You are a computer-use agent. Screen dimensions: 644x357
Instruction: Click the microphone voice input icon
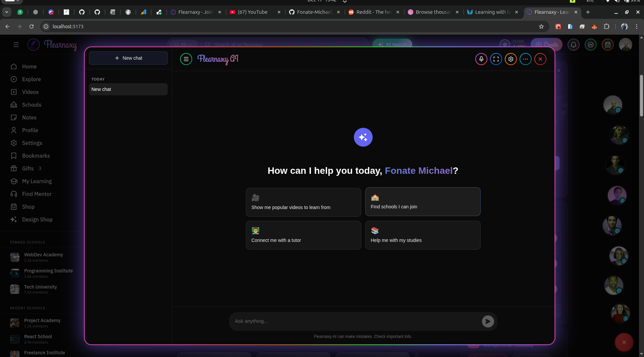point(481,59)
